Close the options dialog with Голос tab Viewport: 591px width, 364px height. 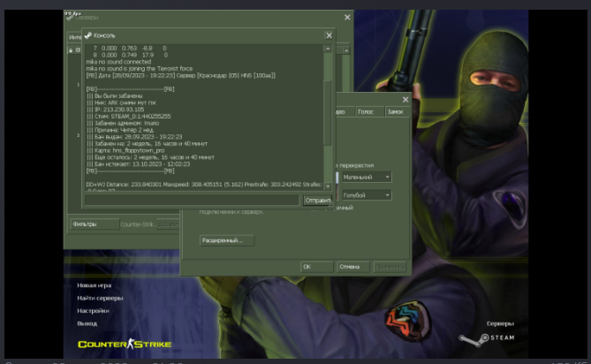point(405,100)
